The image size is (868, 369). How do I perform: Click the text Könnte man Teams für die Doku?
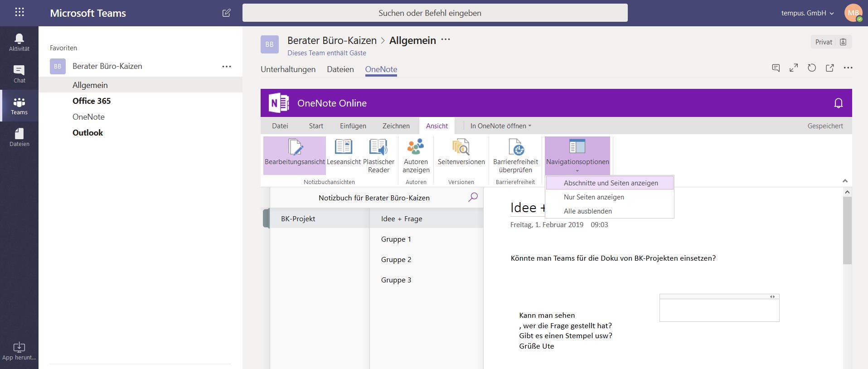[x=613, y=258]
